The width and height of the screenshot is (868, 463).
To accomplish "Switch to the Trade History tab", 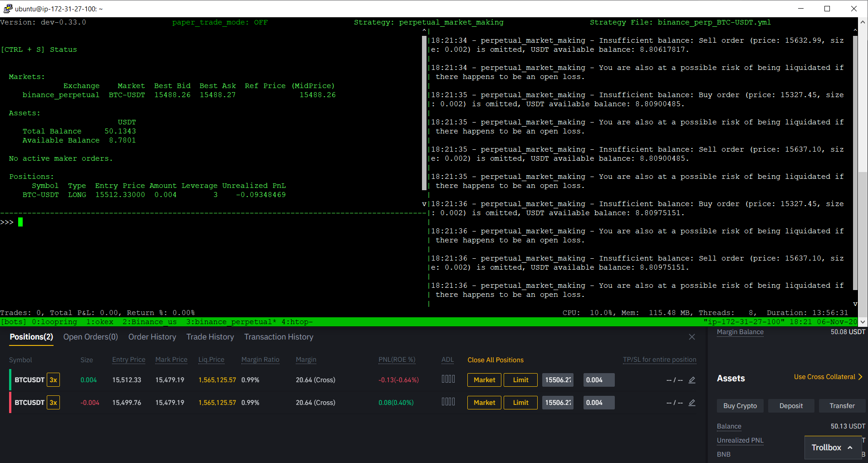I will tap(210, 337).
